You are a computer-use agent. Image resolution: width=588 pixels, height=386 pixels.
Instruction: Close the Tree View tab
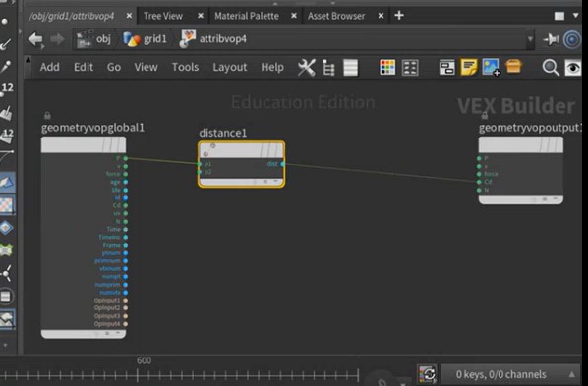point(201,16)
